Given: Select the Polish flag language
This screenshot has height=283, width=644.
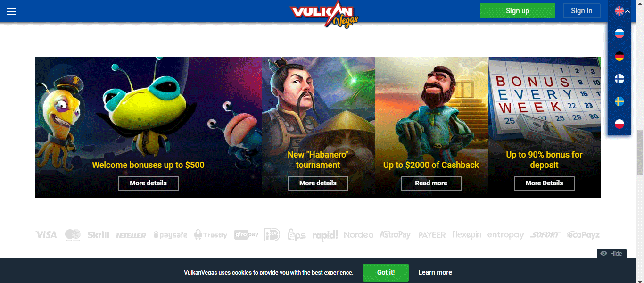Looking at the screenshot, I should point(619,124).
